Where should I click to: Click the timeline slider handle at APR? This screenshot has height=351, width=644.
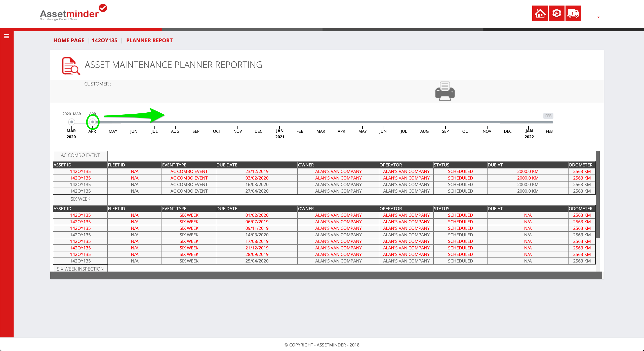tap(93, 122)
